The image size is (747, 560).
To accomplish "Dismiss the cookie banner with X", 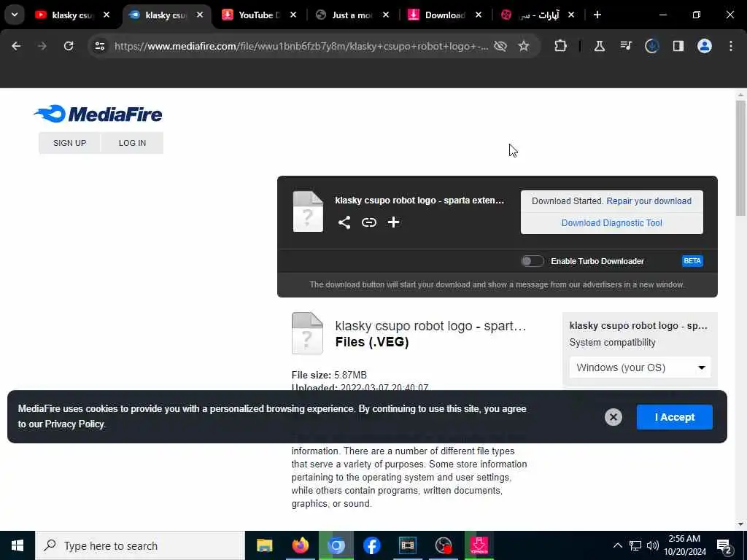I will [x=613, y=417].
